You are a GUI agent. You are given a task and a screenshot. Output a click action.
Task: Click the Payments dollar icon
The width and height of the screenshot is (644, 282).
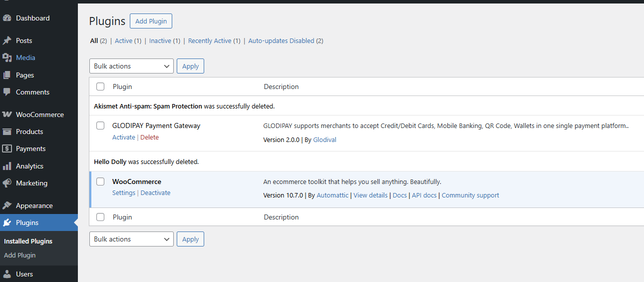pos(7,148)
